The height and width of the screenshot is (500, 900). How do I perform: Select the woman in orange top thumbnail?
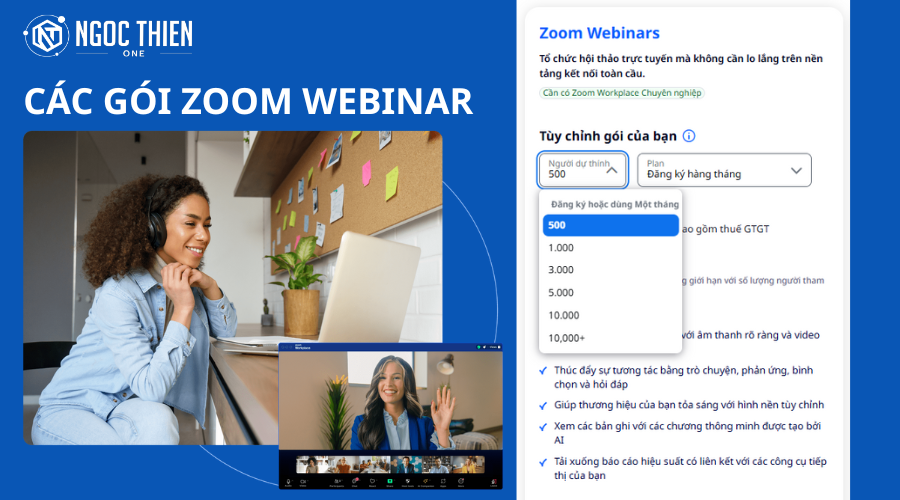click(343, 464)
